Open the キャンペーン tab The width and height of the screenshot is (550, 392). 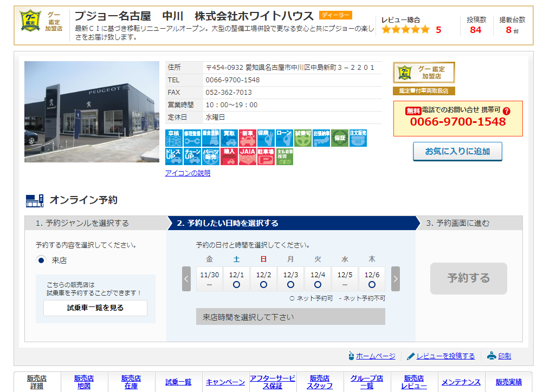click(x=225, y=382)
